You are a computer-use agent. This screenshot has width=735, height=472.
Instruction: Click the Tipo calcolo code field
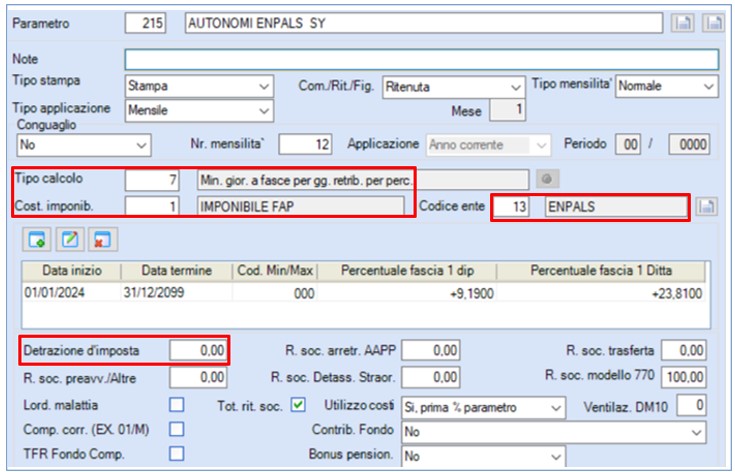click(152, 180)
